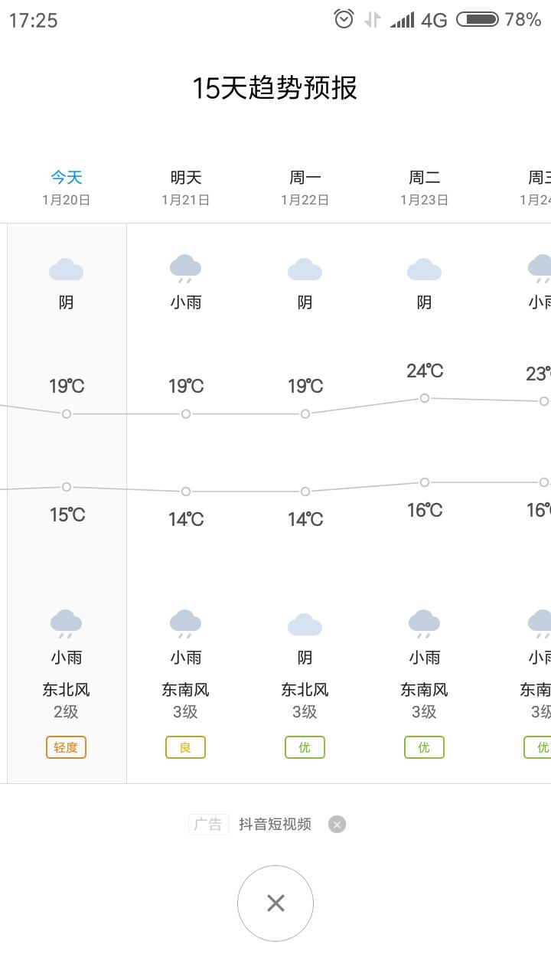Tap the alarm clock status bar icon

click(x=344, y=19)
